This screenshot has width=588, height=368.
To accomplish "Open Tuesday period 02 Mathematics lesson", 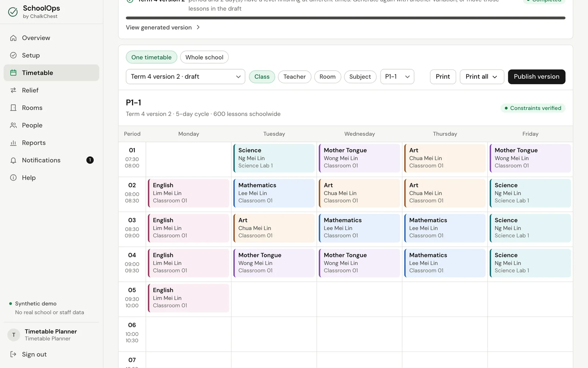I will [x=274, y=193].
